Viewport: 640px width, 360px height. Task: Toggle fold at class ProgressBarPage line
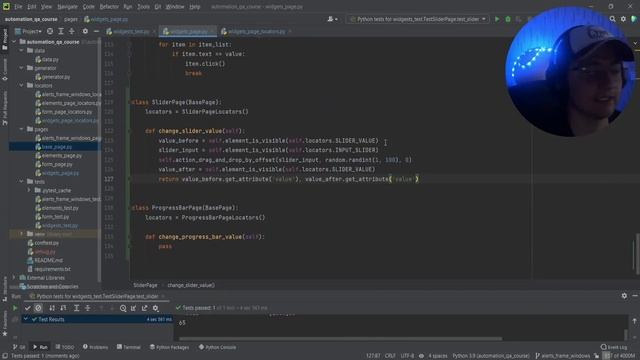pos(130,208)
